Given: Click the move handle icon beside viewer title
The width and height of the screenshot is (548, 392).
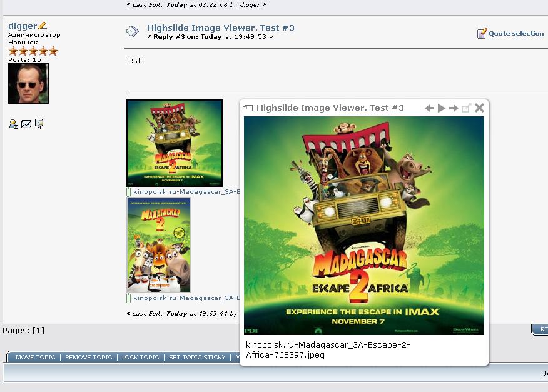Looking at the screenshot, I should [248, 108].
